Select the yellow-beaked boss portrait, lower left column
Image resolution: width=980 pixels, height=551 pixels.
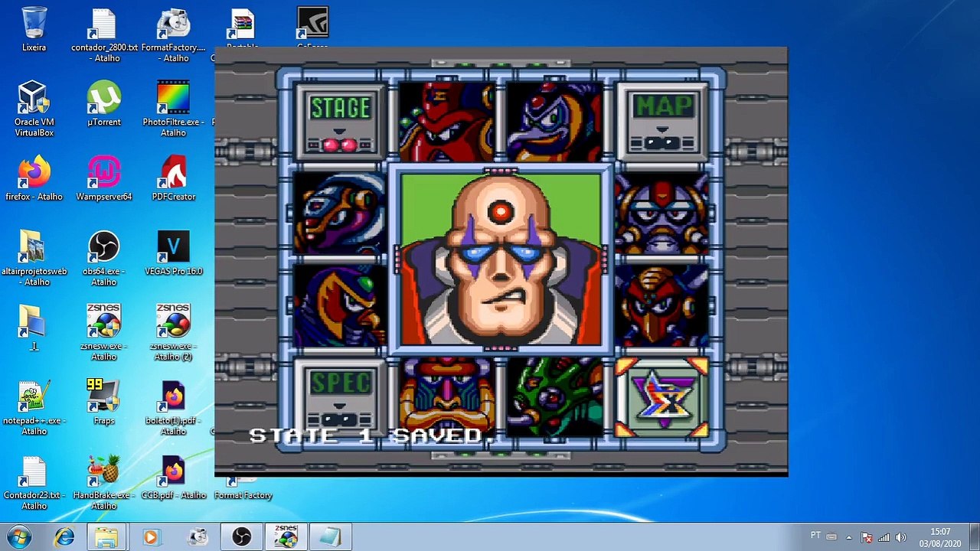tap(340, 305)
